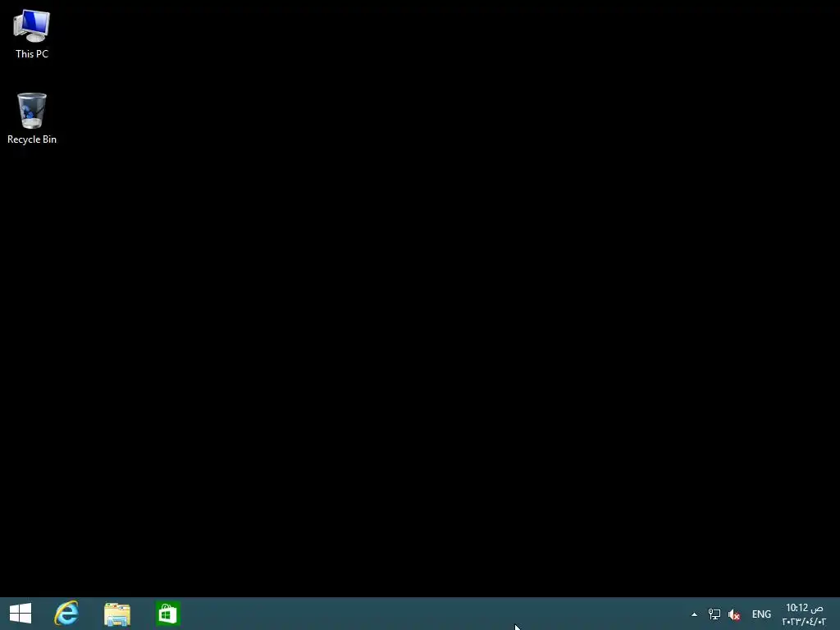Show hidden tray icons arrow
840x630 pixels.
click(694, 614)
